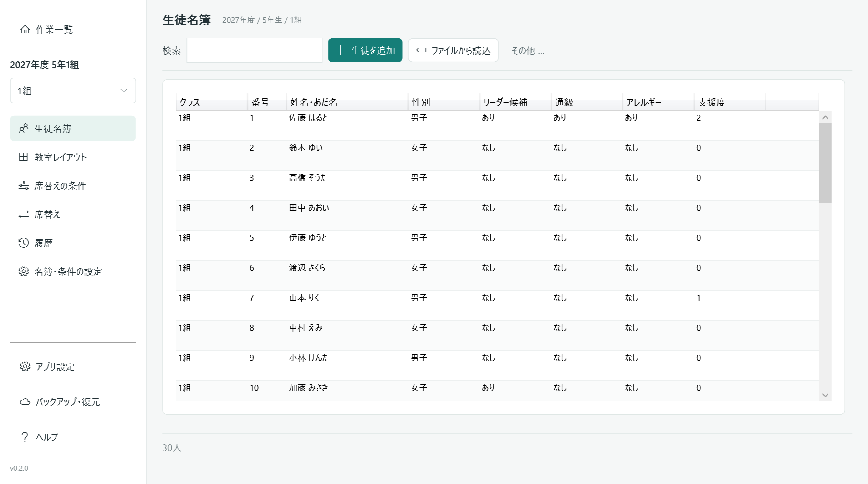Click the cloud icon for バックアップ・復元
The height and width of the screenshot is (484, 868).
[25, 402]
